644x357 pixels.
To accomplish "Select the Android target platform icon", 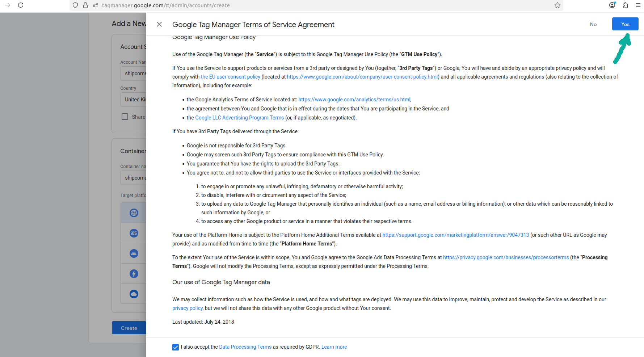I will [x=134, y=253].
